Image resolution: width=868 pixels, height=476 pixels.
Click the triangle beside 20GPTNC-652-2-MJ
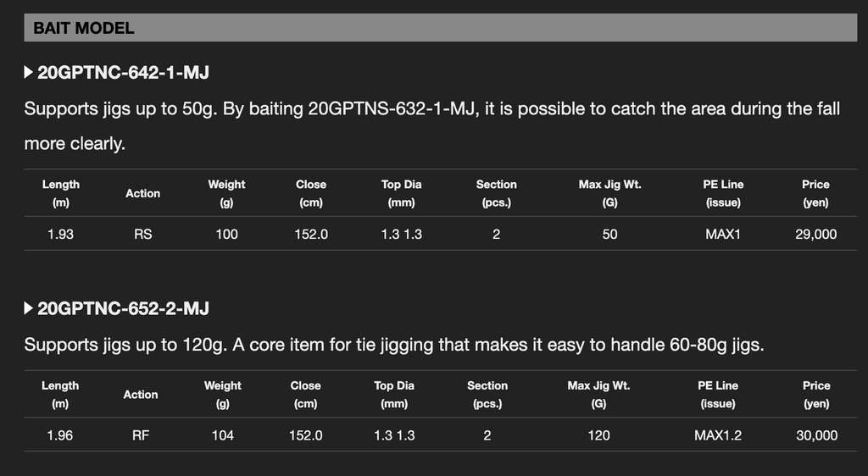(28, 308)
